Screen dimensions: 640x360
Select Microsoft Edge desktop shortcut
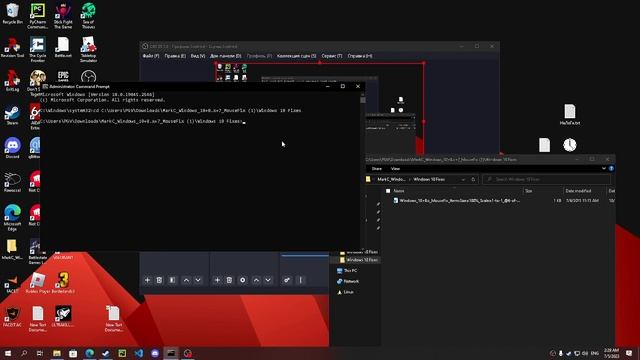pyautogui.click(x=12, y=218)
